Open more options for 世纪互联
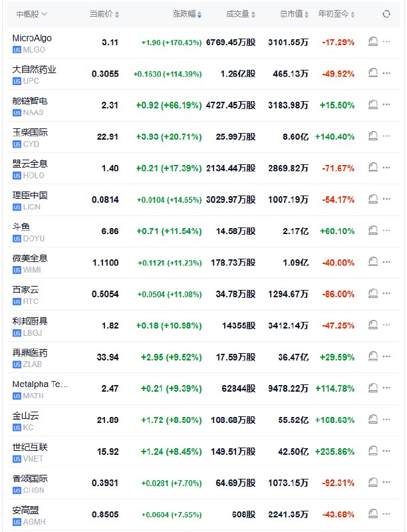The width and height of the screenshot is (407, 532). click(386, 451)
